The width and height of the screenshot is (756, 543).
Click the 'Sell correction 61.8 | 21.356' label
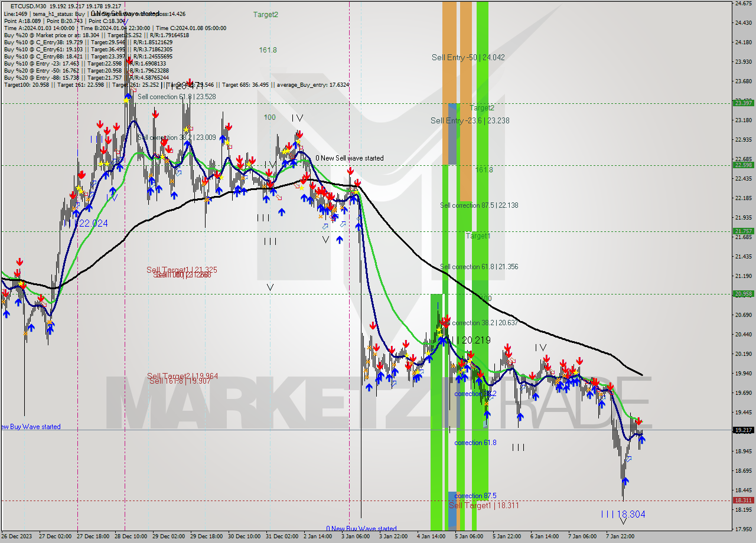(x=479, y=267)
